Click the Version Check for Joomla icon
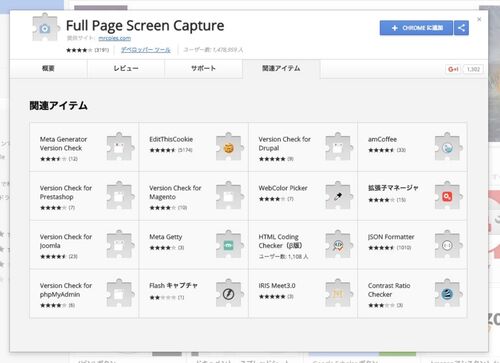This screenshot has height=363, width=500. coord(120,244)
